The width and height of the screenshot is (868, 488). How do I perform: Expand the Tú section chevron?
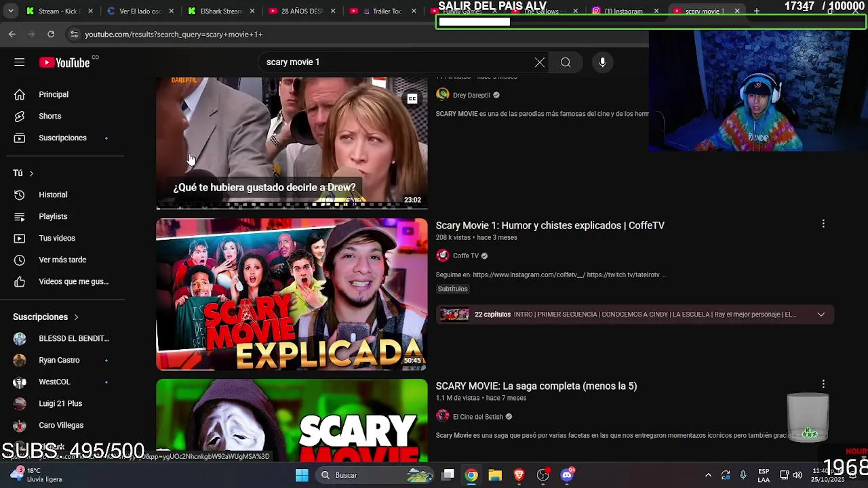click(x=31, y=174)
